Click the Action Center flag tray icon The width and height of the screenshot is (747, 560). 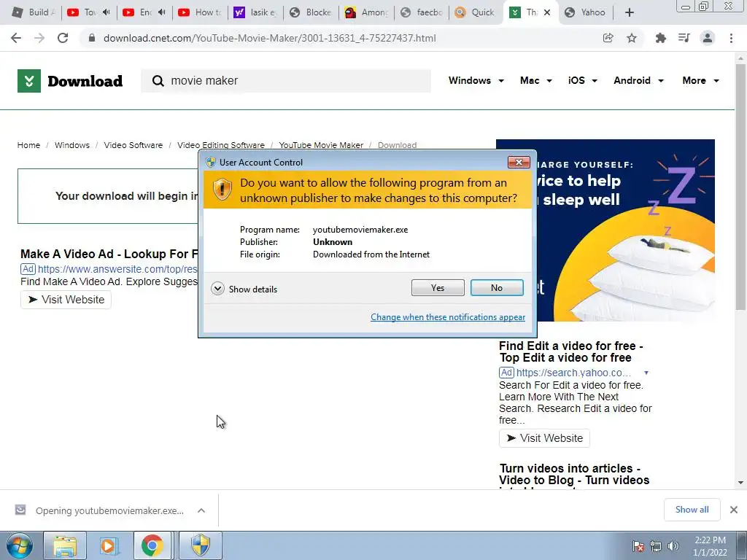tap(638, 546)
